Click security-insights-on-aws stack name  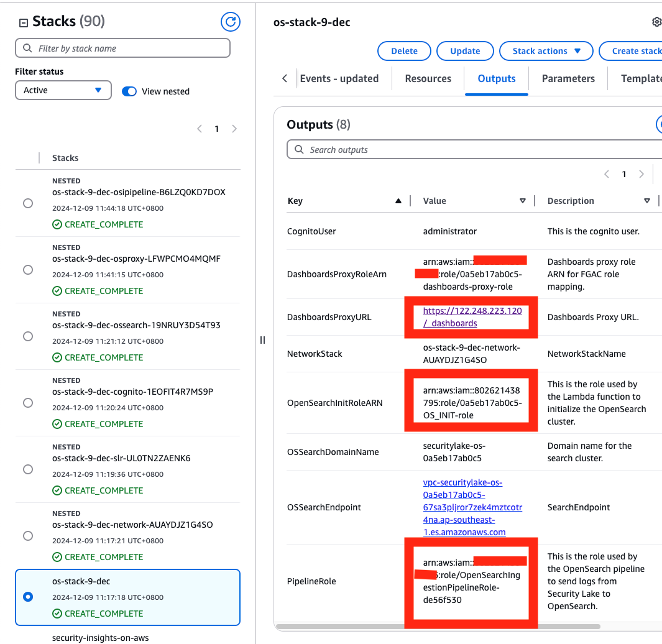pyautogui.click(x=100, y=638)
